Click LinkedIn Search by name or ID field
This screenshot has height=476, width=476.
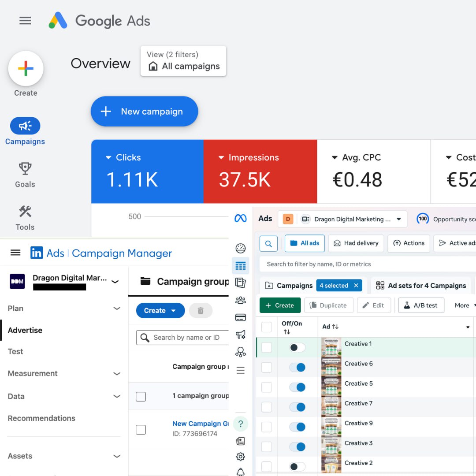point(183,338)
